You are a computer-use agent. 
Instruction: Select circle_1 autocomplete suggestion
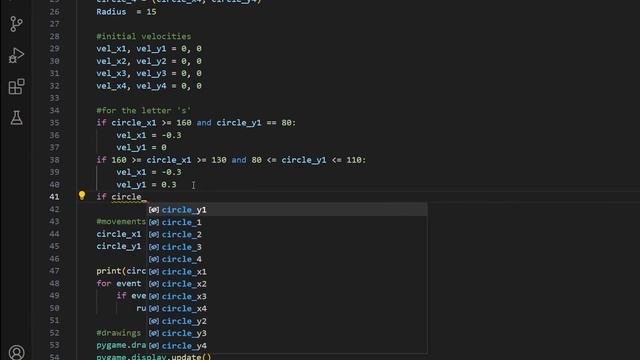287,222
